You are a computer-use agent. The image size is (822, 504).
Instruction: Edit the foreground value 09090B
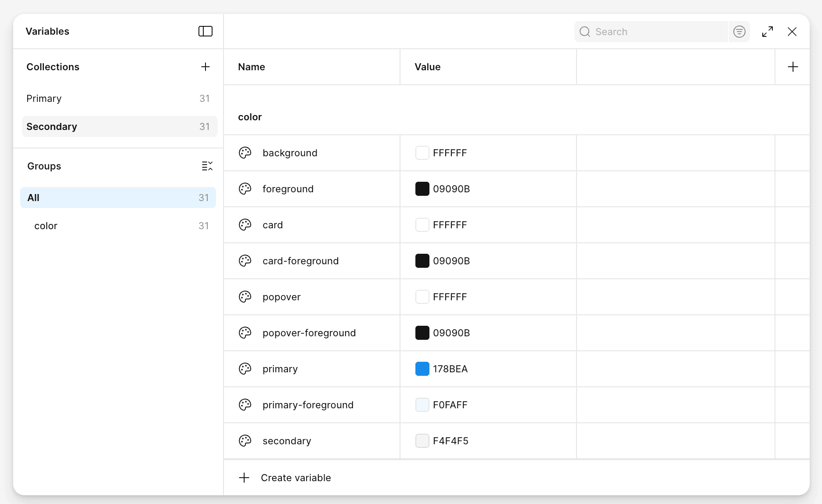[x=451, y=189]
